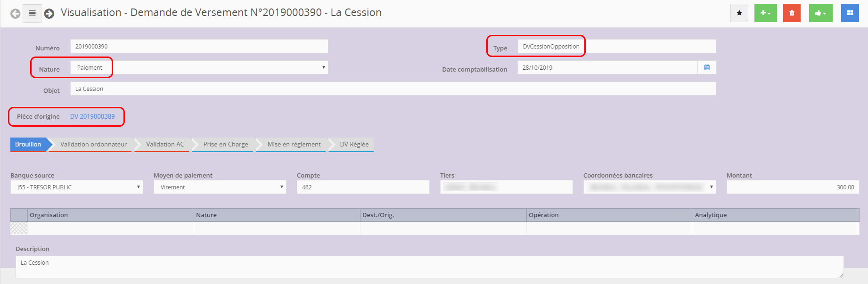Open Banque source dropdown J55 - TRESOR PUBLIC
The image size is (868, 284).
(76, 187)
